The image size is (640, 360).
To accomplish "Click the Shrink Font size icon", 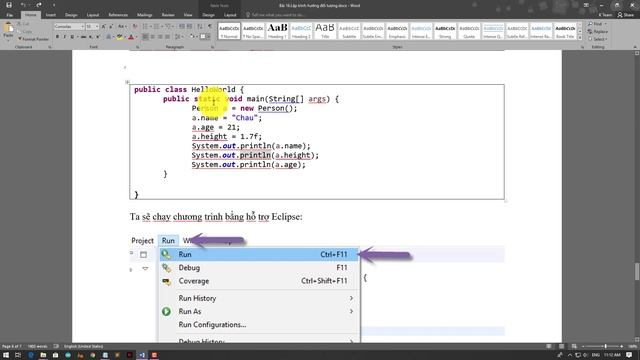I will pyautogui.click(x=111, y=27).
